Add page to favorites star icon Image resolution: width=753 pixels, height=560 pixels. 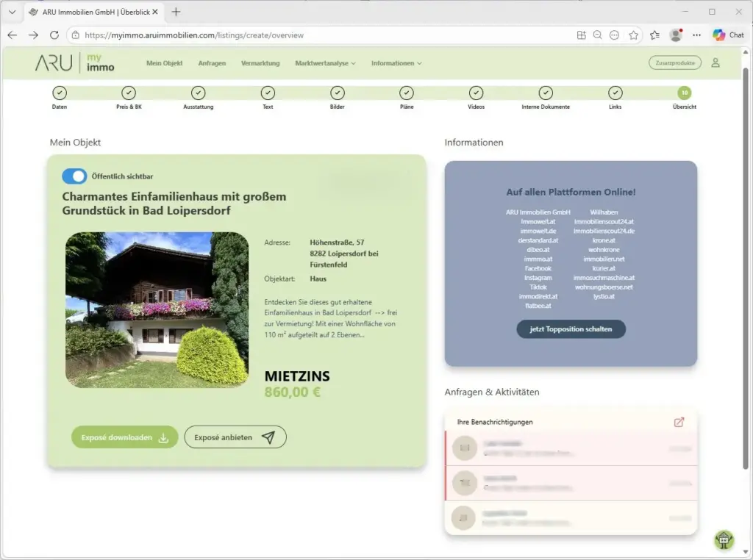[634, 35]
